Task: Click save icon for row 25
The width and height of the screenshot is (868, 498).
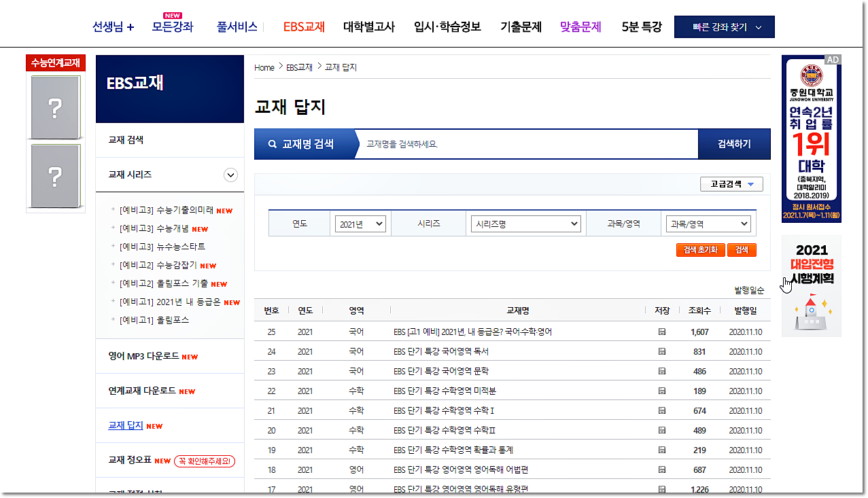Action: tap(662, 332)
